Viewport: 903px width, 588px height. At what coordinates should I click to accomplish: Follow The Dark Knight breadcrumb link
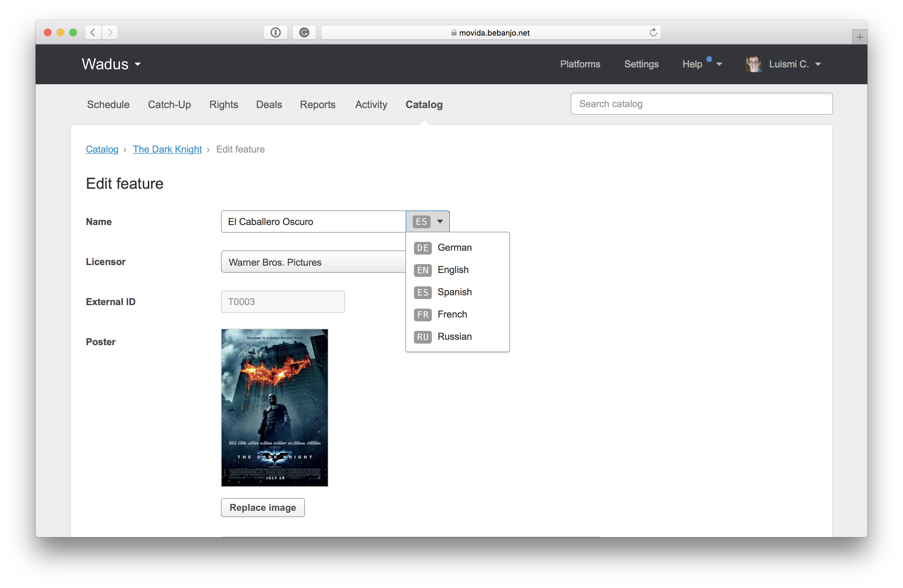[167, 149]
